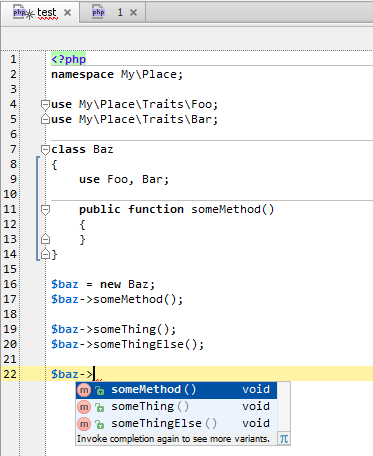Click the method icon beside someThing suggestion
The width and height of the screenshot is (373, 456).
tap(84, 407)
